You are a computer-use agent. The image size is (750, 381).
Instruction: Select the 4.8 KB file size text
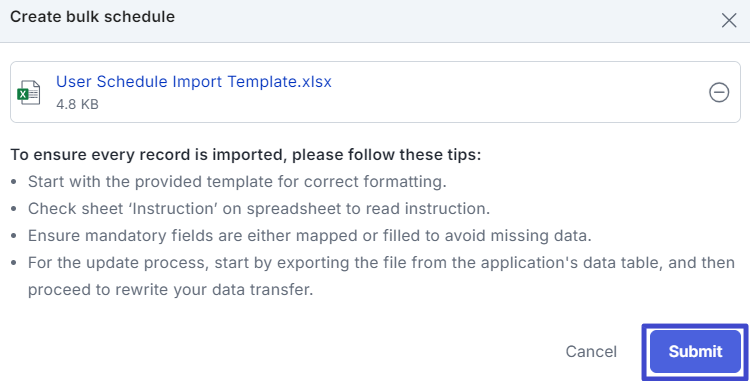pyautogui.click(x=77, y=104)
